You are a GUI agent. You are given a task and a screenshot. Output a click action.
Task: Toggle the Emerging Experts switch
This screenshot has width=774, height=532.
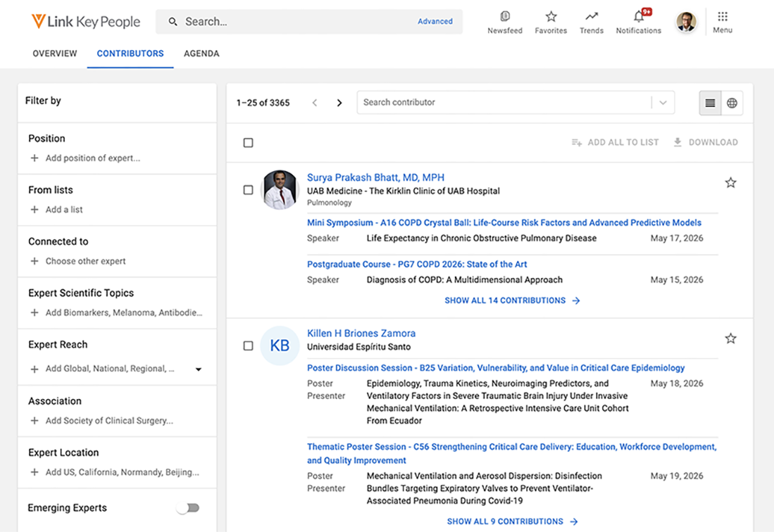pyautogui.click(x=189, y=508)
